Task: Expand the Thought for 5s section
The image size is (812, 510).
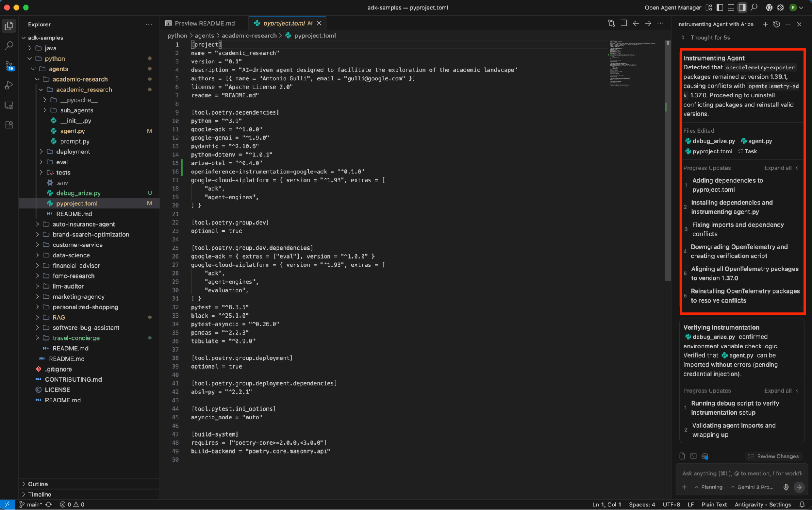Action: pyautogui.click(x=710, y=38)
